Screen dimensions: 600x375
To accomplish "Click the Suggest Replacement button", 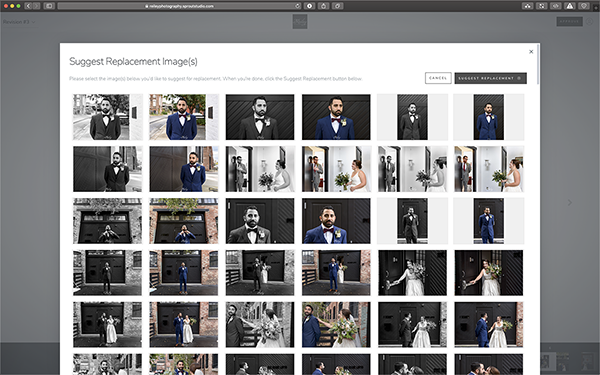I will coord(490,78).
